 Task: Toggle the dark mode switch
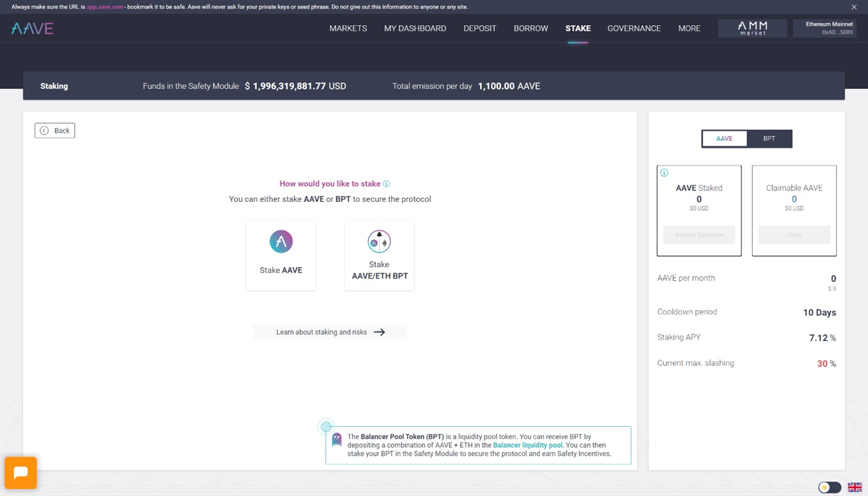pyautogui.click(x=829, y=487)
